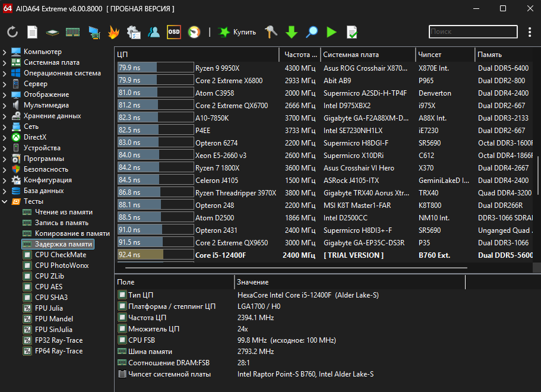Expand the Компьютер tree node
This screenshot has width=541, height=392.
tap(5, 52)
